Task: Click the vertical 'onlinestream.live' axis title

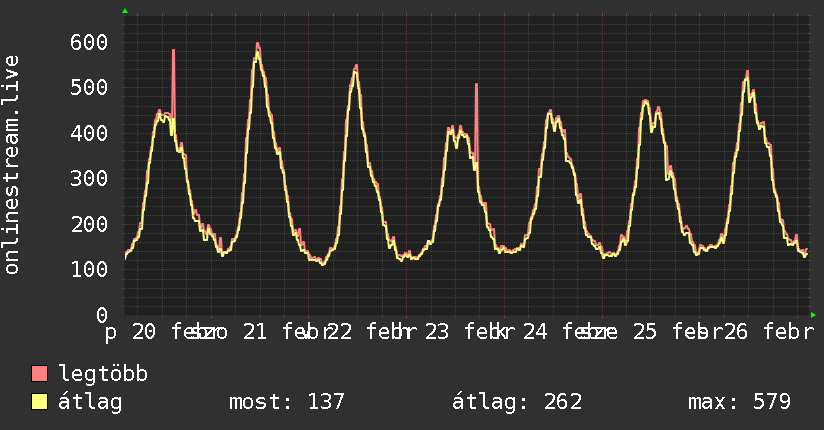Action: (x=12, y=165)
